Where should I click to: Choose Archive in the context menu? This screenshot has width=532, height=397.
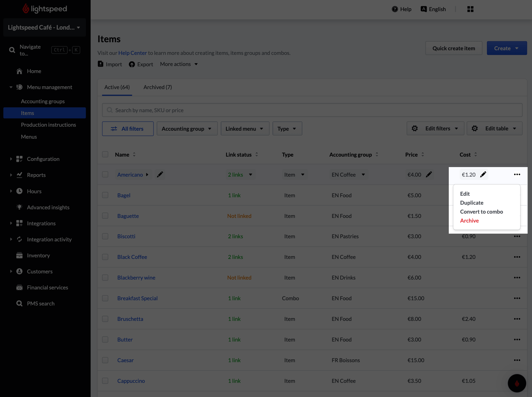(469, 221)
